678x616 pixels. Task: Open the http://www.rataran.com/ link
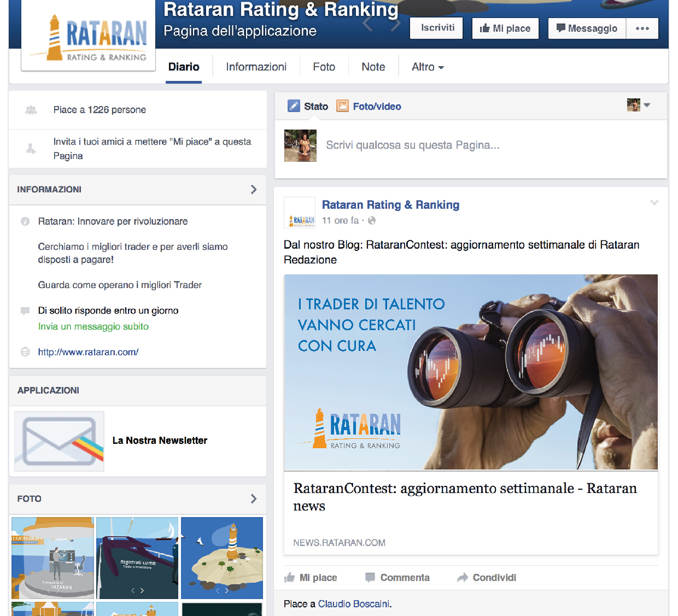[x=89, y=352]
